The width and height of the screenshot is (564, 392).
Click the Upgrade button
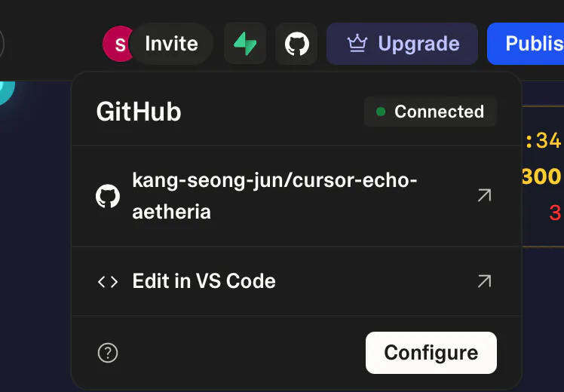(402, 44)
